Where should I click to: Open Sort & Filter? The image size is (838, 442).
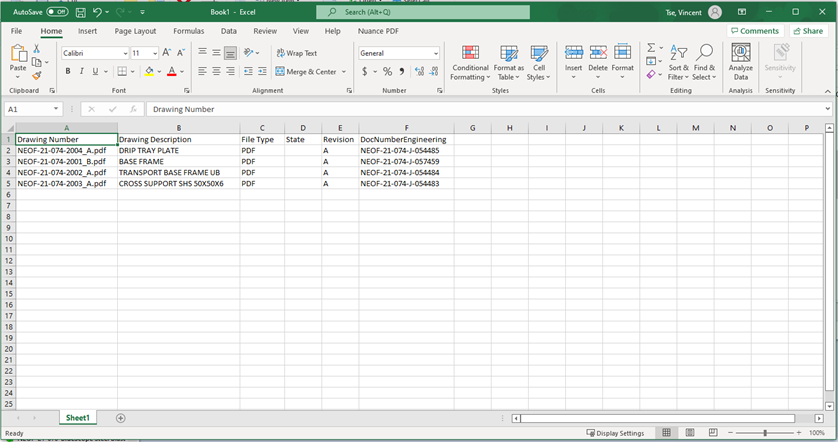pyautogui.click(x=679, y=63)
